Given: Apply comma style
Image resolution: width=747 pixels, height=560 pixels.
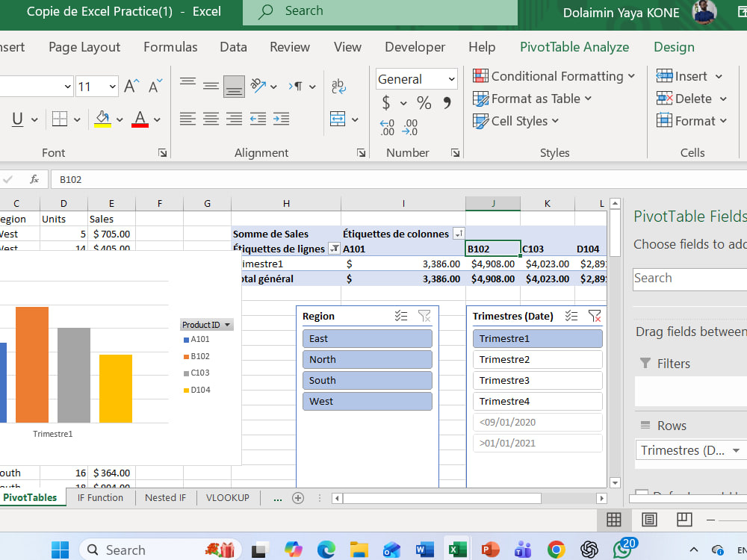Looking at the screenshot, I should tap(447, 103).
